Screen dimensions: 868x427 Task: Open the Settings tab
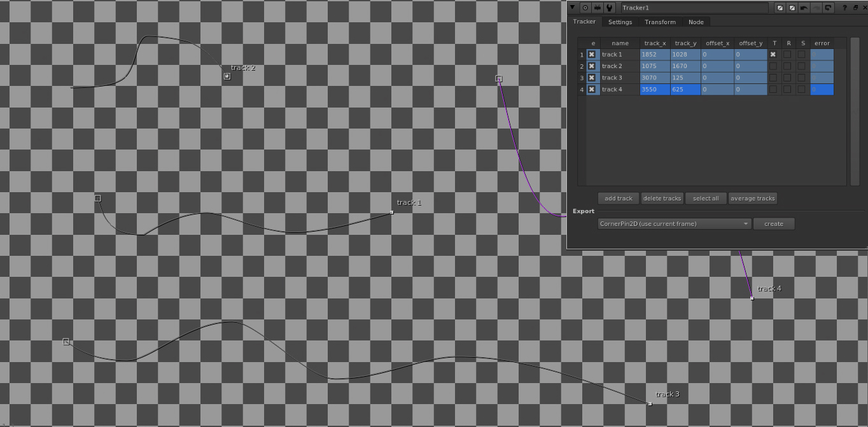pyautogui.click(x=620, y=22)
